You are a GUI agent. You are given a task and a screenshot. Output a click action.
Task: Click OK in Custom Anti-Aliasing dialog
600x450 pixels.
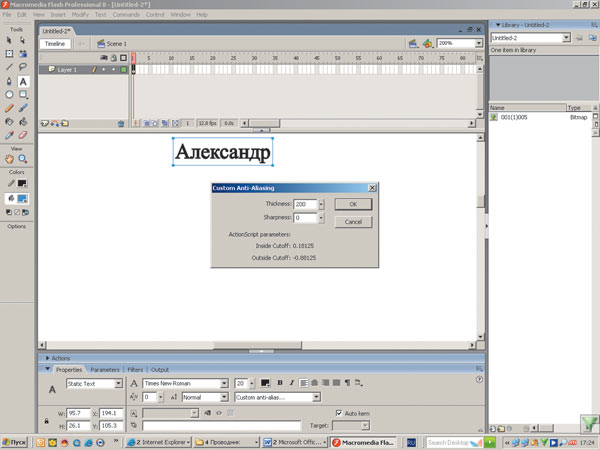click(x=353, y=204)
